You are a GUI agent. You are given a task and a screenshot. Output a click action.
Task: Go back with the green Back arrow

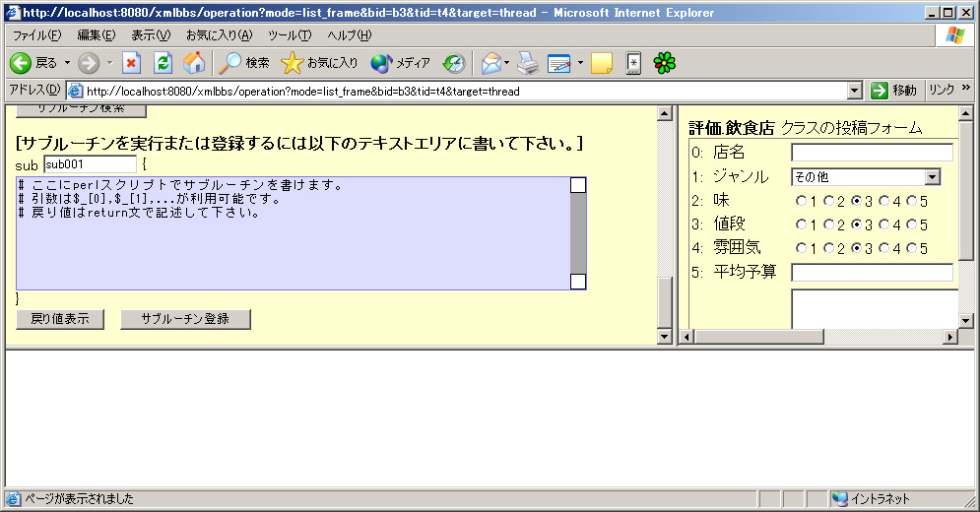point(21,62)
